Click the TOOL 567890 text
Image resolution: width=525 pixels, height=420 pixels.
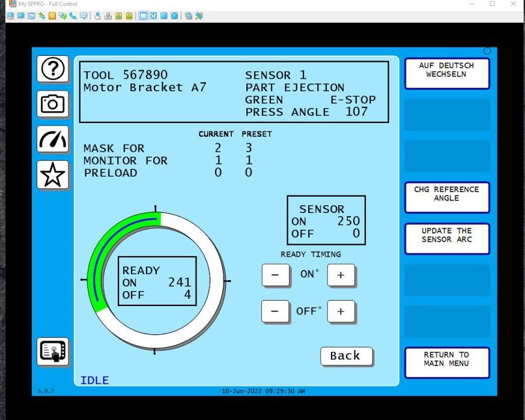click(126, 75)
